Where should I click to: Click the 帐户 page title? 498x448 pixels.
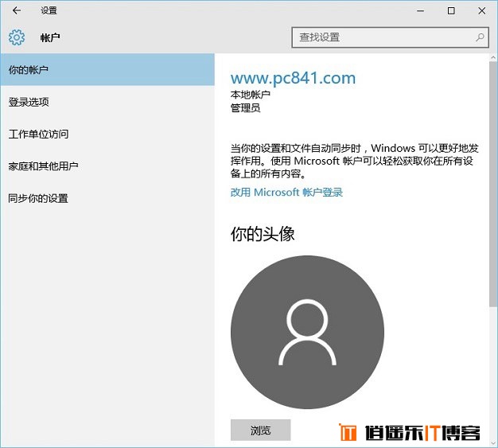tap(50, 37)
